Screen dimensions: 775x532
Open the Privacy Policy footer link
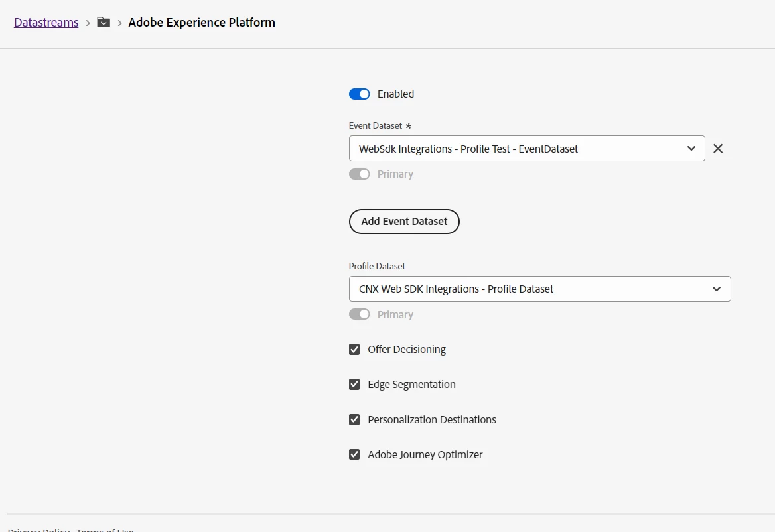tap(40, 530)
